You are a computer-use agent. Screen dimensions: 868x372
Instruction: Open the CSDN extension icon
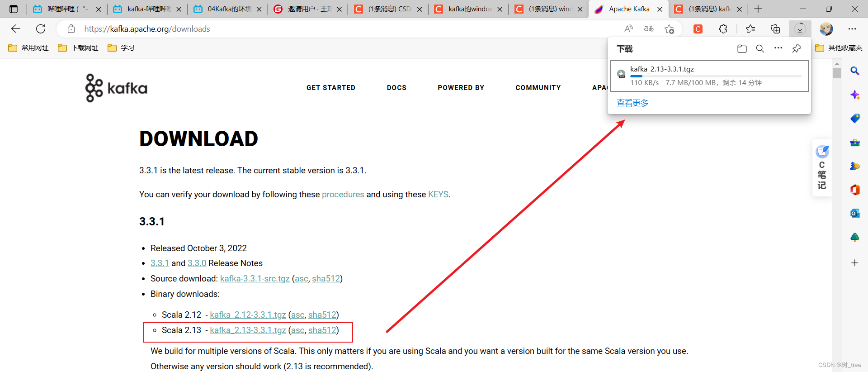pos(698,29)
